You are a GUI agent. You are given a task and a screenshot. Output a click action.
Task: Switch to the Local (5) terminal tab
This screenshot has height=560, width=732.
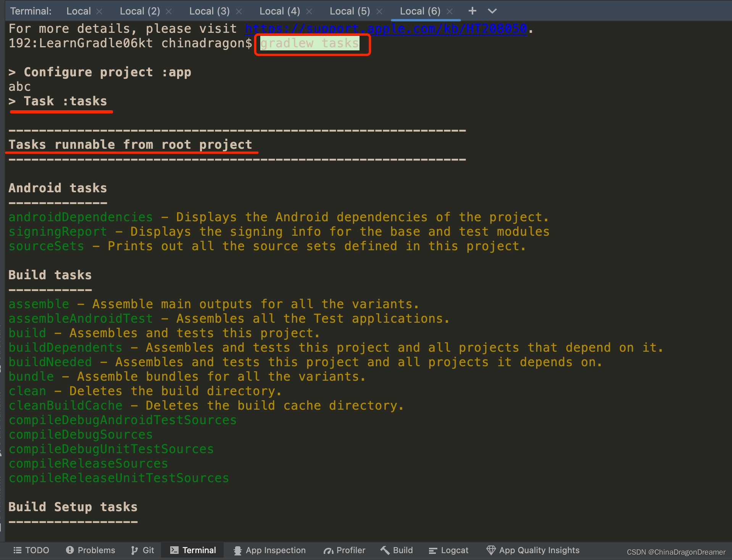(350, 11)
